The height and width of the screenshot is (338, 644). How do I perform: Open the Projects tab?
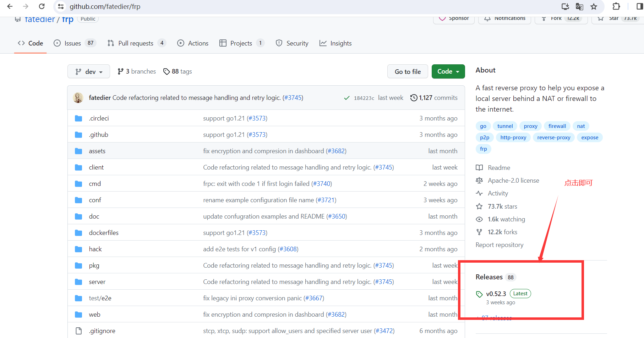[242, 43]
